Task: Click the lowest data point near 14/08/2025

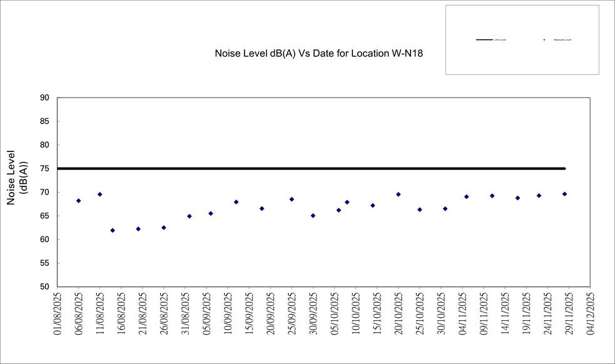Action: click(x=113, y=230)
